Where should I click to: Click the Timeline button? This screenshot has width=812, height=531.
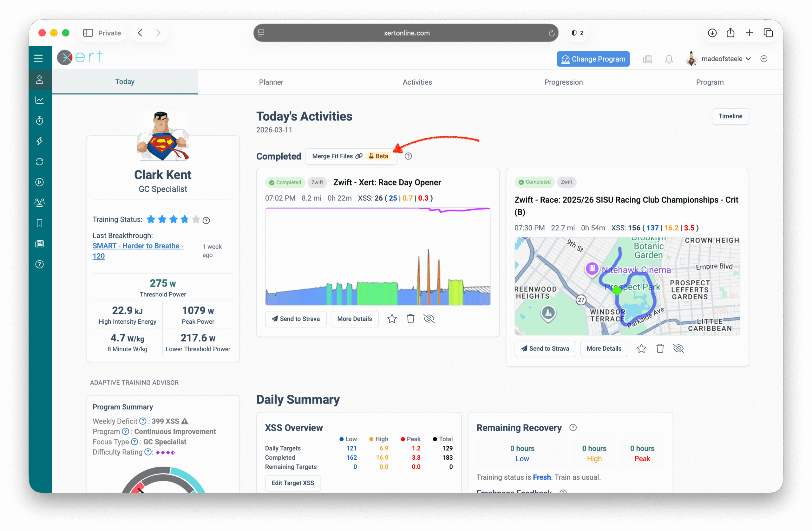point(730,116)
